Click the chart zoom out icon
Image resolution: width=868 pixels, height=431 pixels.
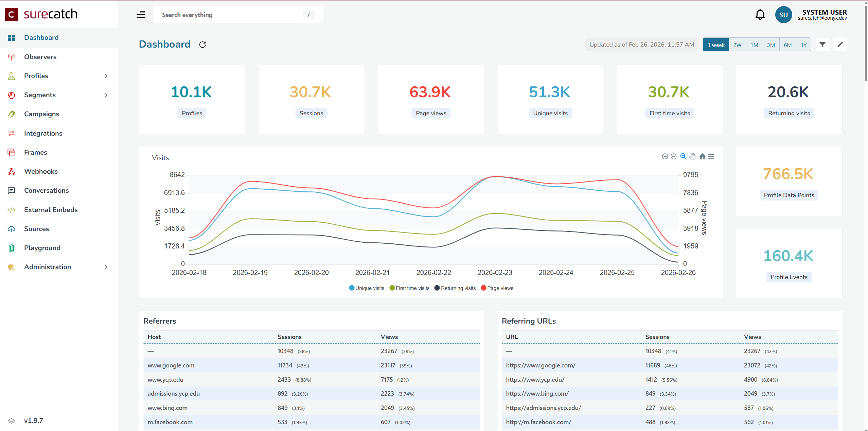[x=674, y=156]
